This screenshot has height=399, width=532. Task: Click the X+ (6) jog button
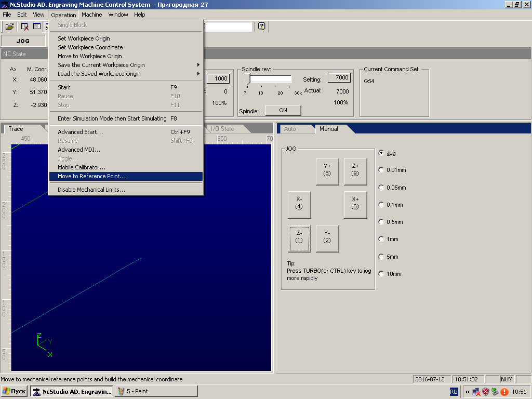tap(355, 205)
